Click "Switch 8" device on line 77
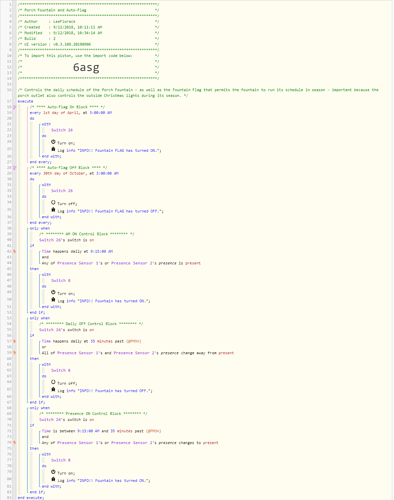 (60, 460)
